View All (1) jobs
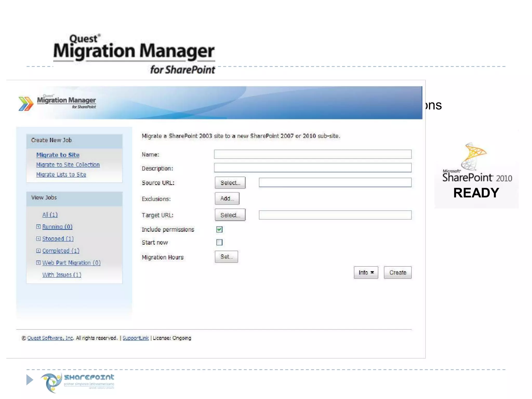The image size is (532, 399). pyautogui.click(x=50, y=215)
